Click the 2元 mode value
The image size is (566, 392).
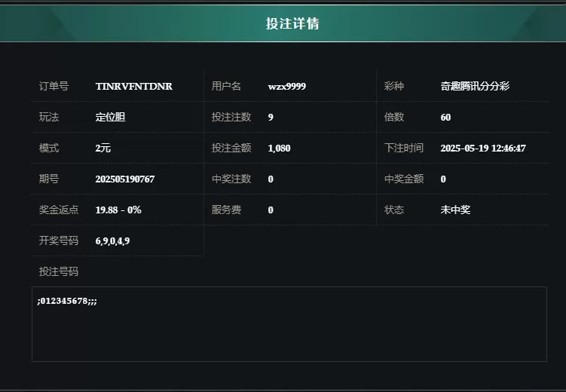click(x=103, y=148)
